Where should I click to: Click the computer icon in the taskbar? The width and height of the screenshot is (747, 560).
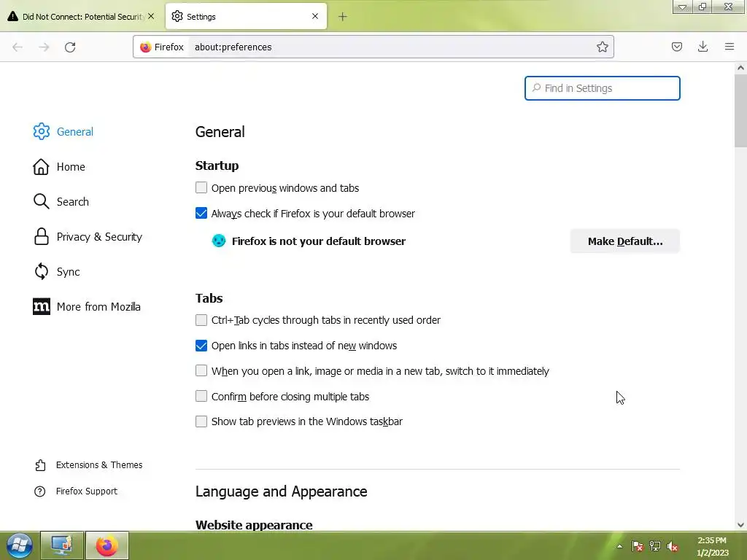tap(62, 545)
